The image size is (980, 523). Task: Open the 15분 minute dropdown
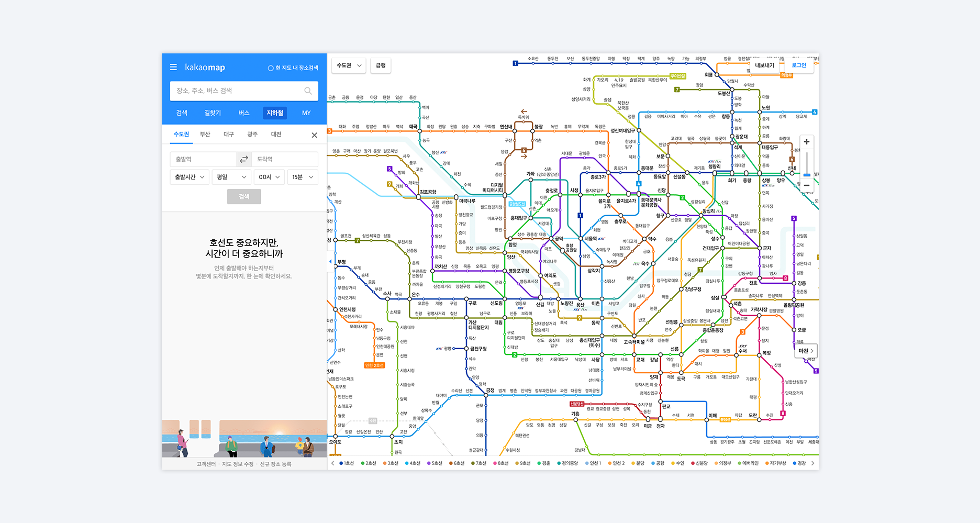303,177
